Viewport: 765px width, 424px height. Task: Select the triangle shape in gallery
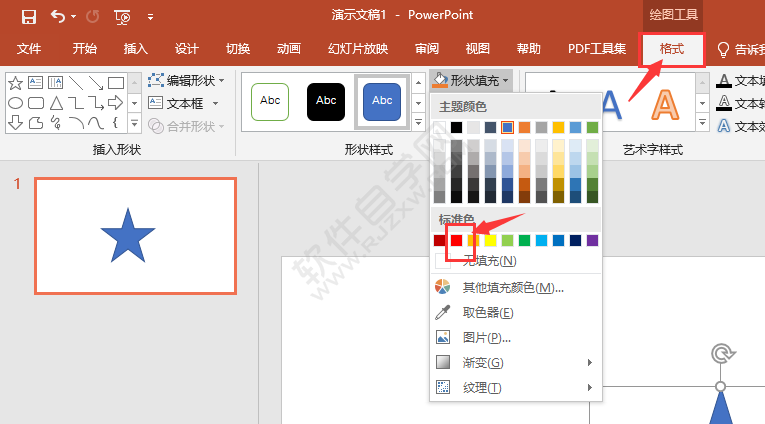pos(57,103)
